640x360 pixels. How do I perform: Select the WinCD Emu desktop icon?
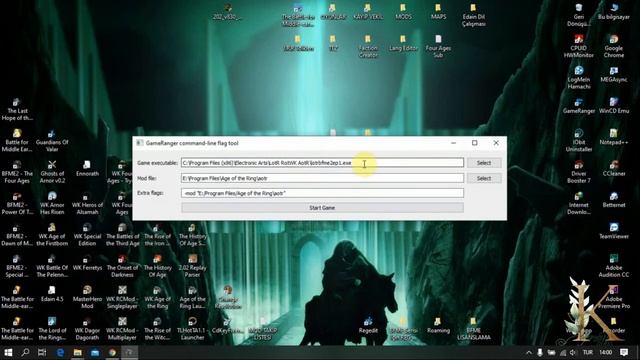613,105
